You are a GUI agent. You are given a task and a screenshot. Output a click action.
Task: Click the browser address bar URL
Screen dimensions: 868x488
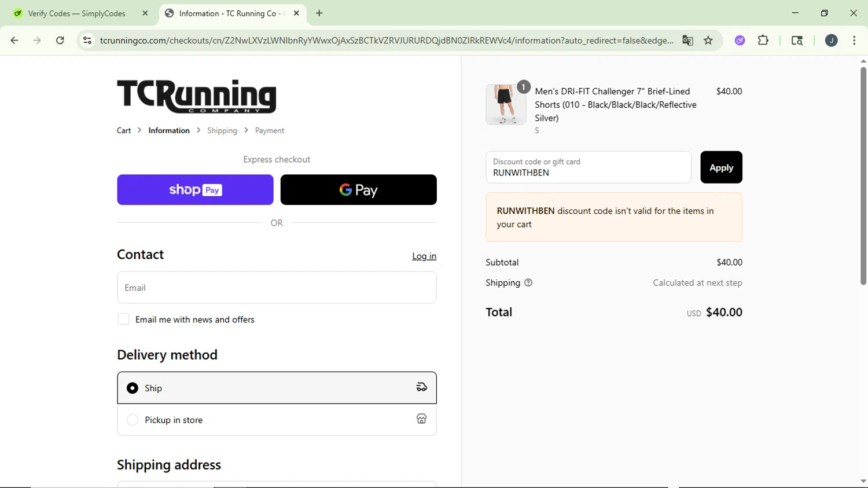pos(387,41)
